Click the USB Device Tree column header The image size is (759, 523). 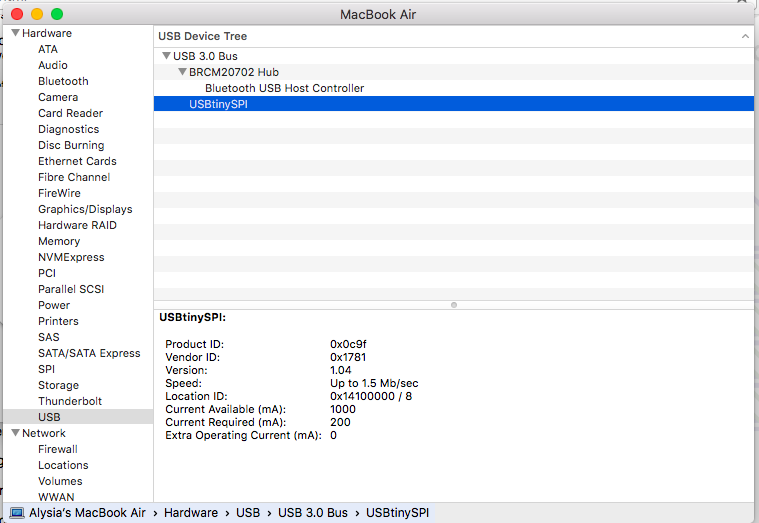pyautogui.click(x=454, y=36)
